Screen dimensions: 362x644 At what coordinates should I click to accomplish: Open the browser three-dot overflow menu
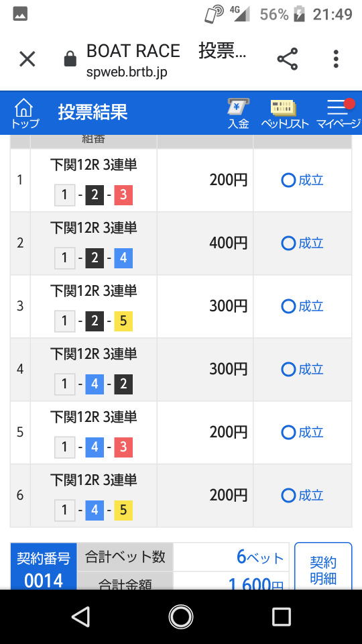click(336, 59)
